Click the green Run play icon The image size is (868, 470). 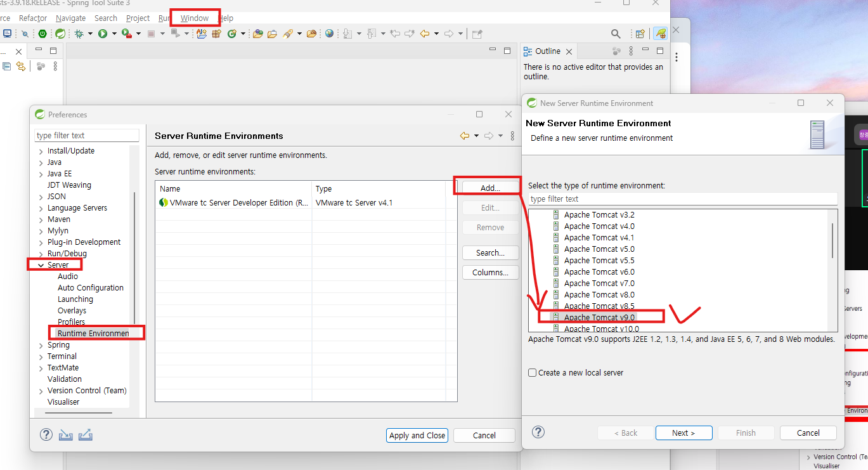click(103, 34)
